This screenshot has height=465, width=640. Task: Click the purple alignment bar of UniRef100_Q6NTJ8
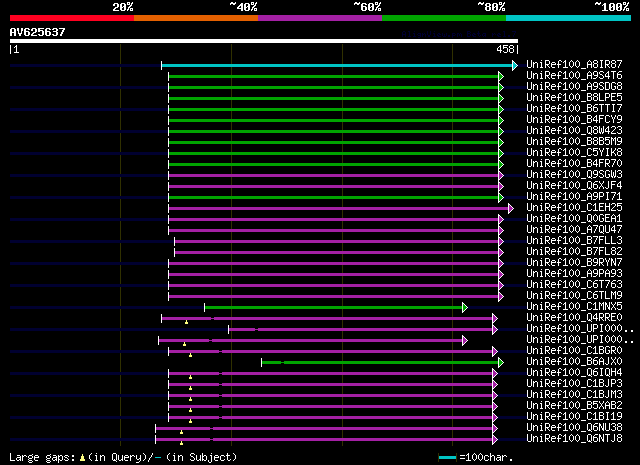point(324,440)
